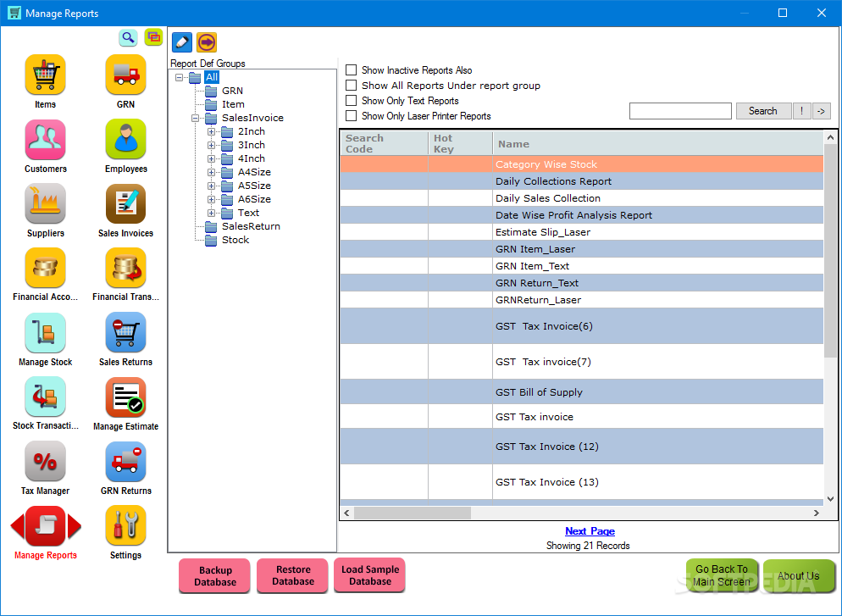Expand the A4Size folder node
The image size is (842, 616).
click(x=212, y=172)
